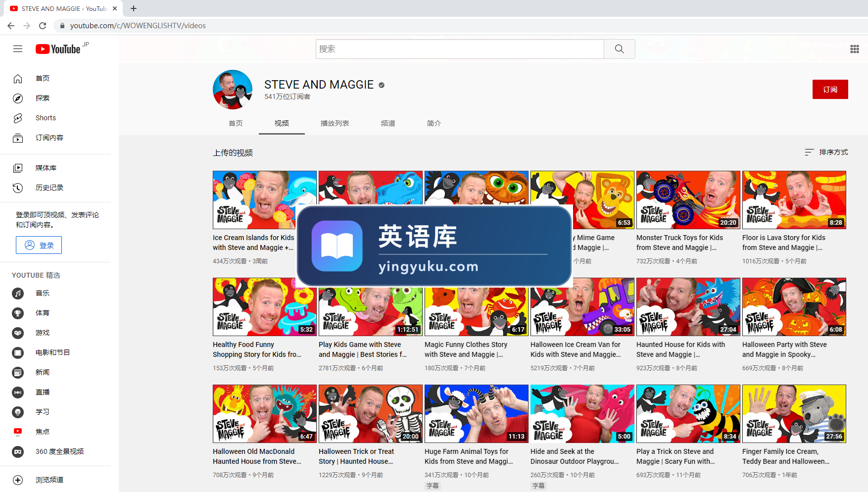Switch to 频道 tab
Image resolution: width=868 pixels, height=492 pixels.
pos(388,123)
